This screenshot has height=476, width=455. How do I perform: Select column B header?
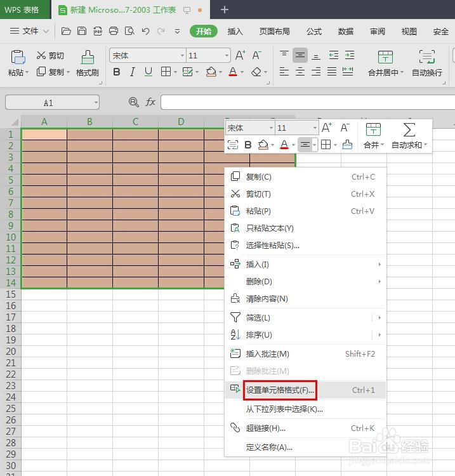89,122
